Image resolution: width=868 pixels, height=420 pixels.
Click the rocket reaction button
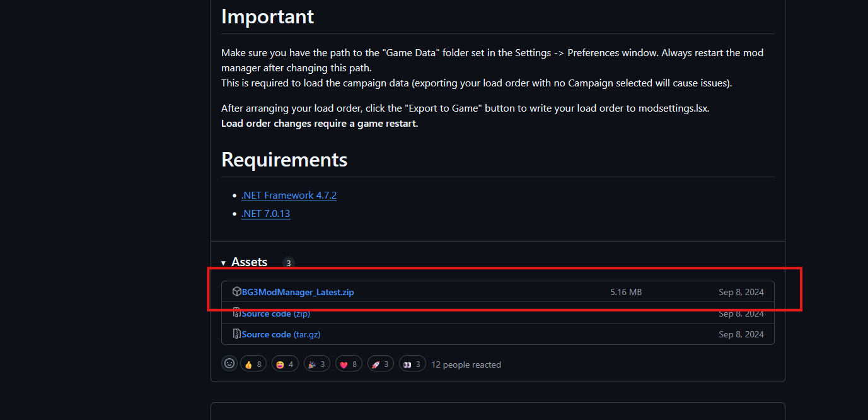[x=381, y=364]
